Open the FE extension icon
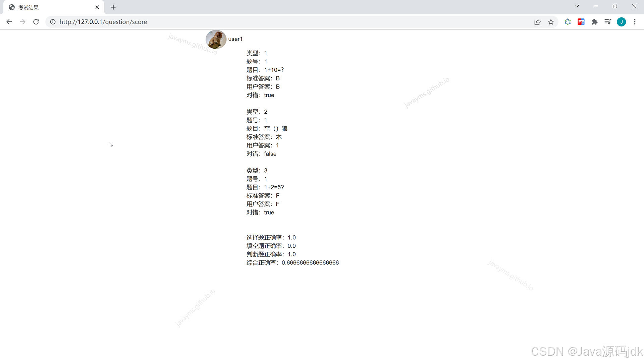This screenshot has height=362, width=644. [x=581, y=22]
